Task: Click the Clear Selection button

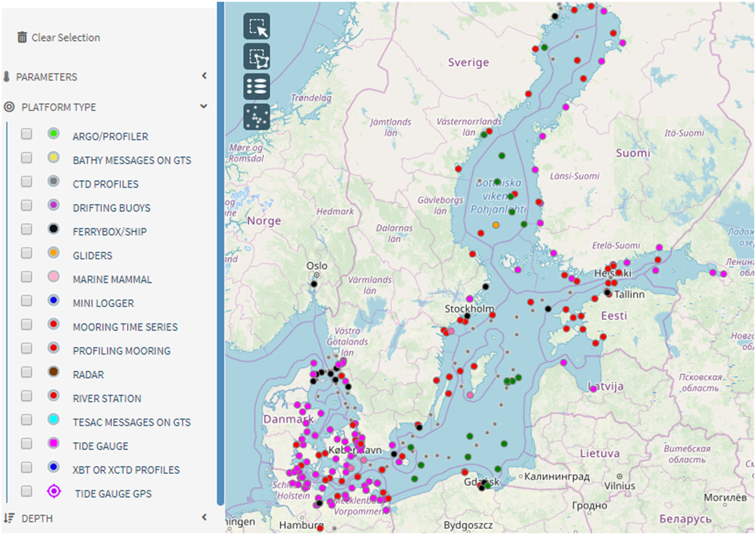Action: (66, 38)
